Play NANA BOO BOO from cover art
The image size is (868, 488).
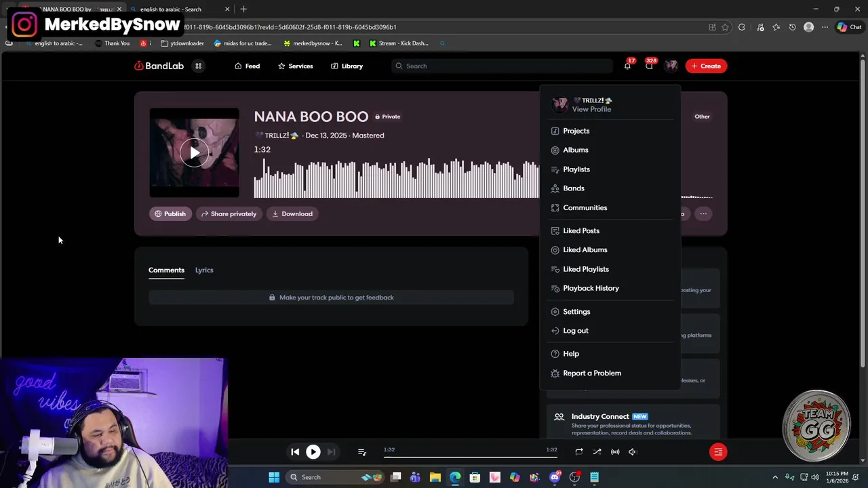pyautogui.click(x=194, y=153)
